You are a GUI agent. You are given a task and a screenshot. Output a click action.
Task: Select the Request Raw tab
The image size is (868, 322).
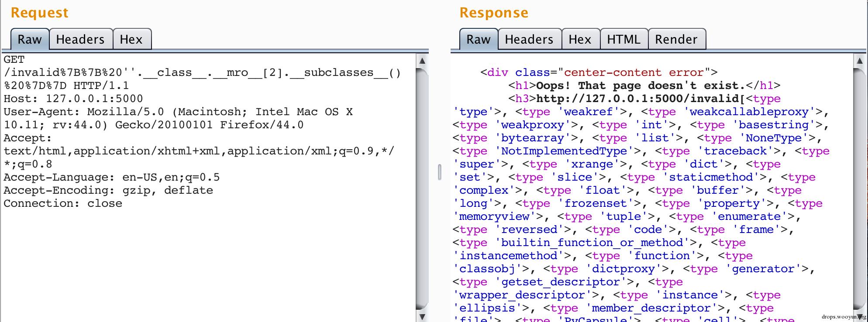tap(30, 39)
